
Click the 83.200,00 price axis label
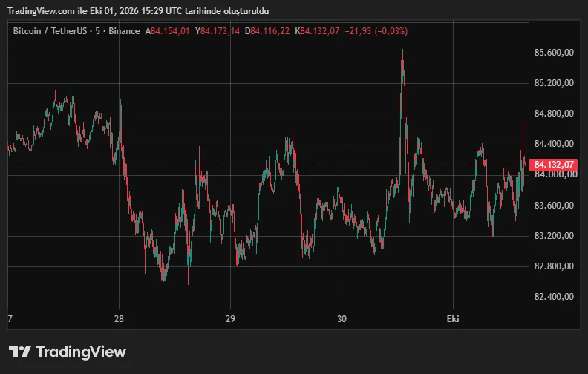point(554,236)
